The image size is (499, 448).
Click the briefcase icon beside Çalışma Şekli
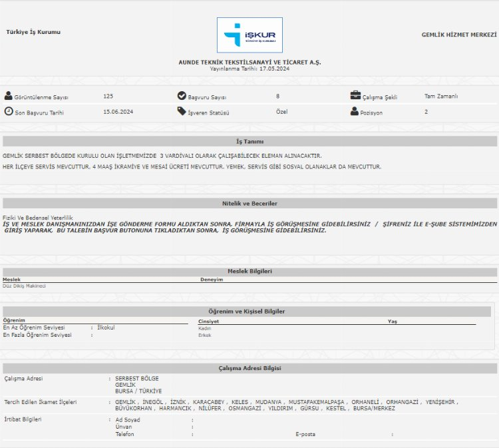tap(355, 96)
